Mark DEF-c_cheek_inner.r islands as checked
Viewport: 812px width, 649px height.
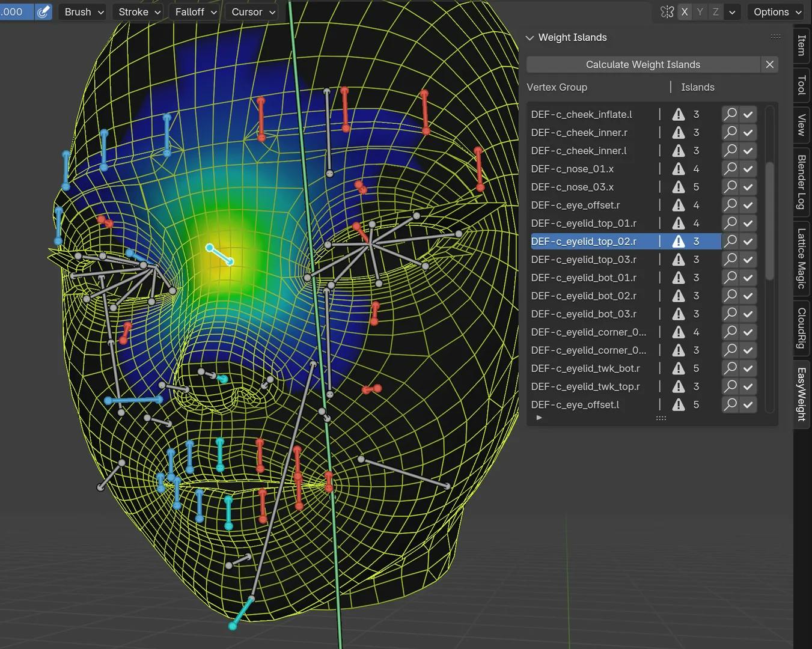748,132
